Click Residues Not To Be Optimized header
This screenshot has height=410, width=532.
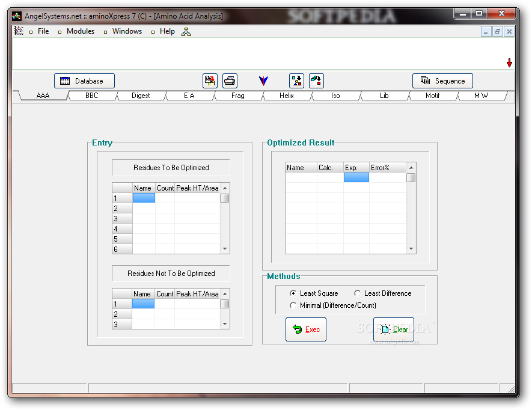(x=171, y=274)
